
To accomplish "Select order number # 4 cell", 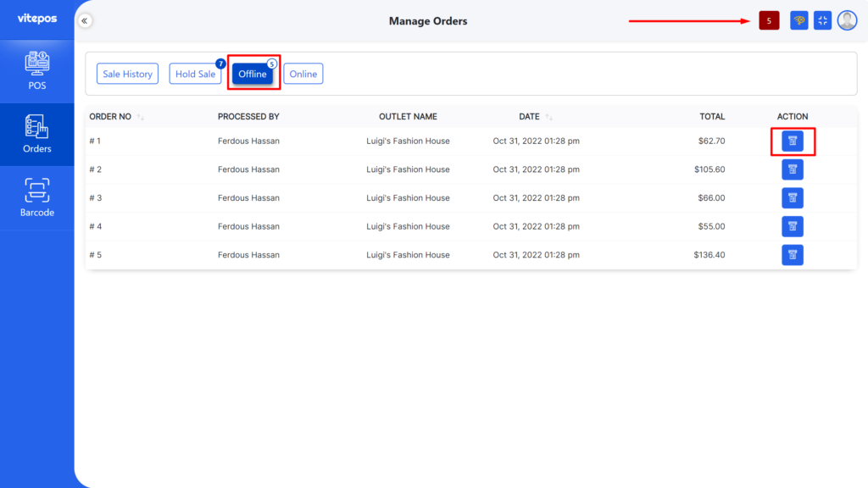I will tap(95, 226).
